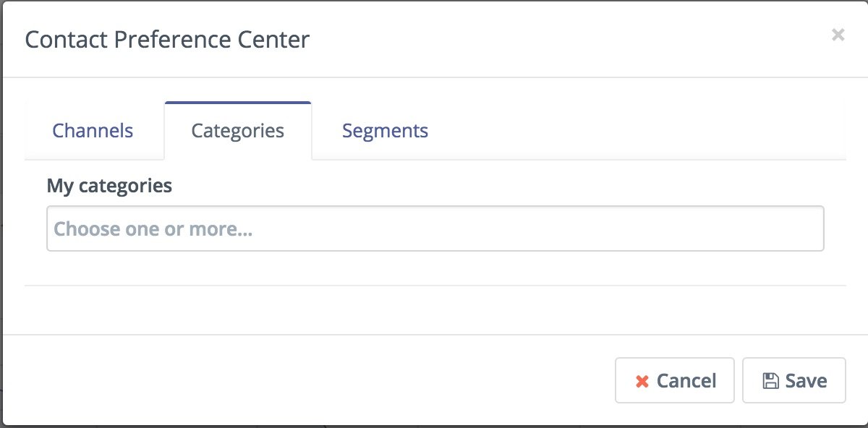Select the Categories tab
This screenshot has height=428, width=868.
tap(237, 131)
